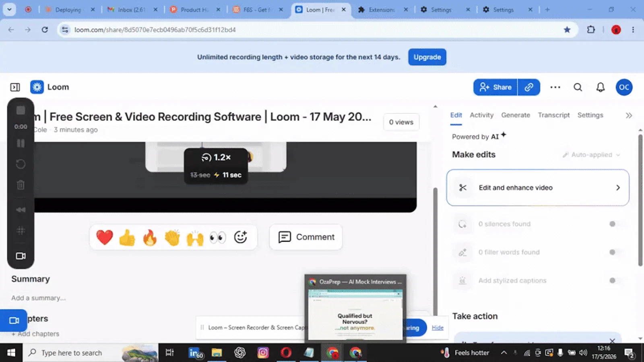Adjust the 1.2x playback speed control
The height and width of the screenshot is (362, 644).
click(216, 157)
